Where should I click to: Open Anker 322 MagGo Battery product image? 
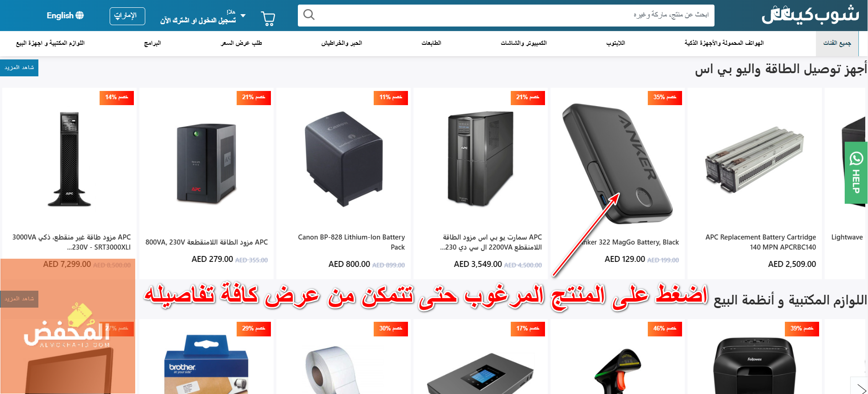click(617, 163)
